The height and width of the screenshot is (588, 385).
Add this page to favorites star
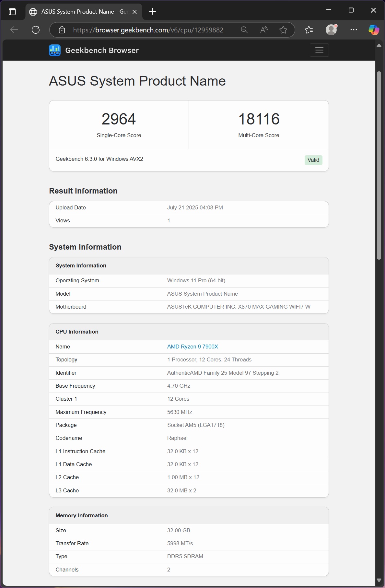point(283,30)
